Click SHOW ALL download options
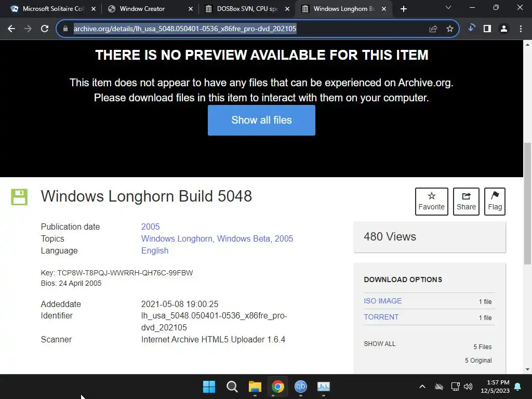 [x=380, y=344]
